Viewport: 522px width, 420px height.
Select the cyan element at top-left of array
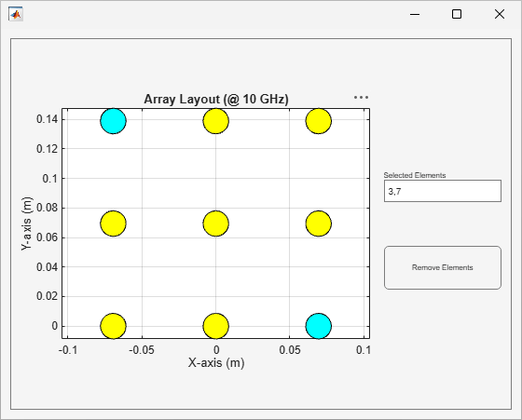click(113, 121)
